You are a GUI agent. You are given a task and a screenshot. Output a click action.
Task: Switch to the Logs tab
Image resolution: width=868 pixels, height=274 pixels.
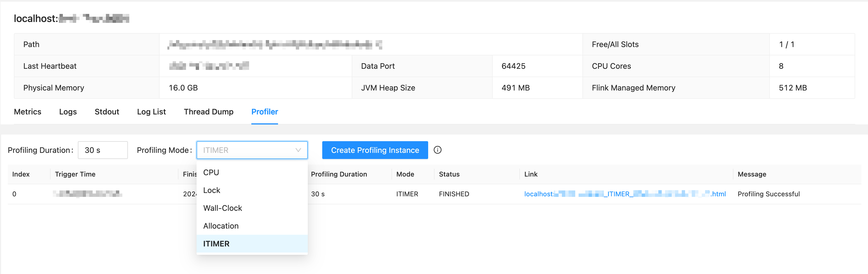67,112
